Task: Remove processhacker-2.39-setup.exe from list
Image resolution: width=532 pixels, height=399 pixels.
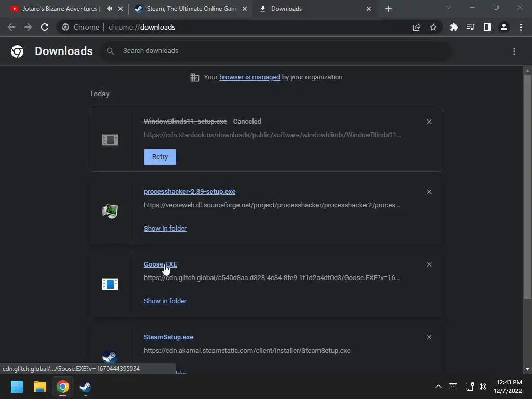Action: (429, 192)
